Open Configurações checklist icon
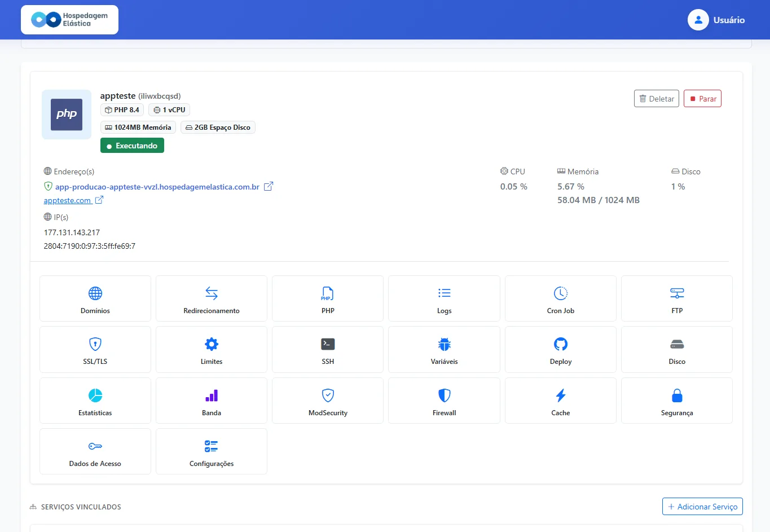This screenshot has width=770, height=532. coord(212,446)
